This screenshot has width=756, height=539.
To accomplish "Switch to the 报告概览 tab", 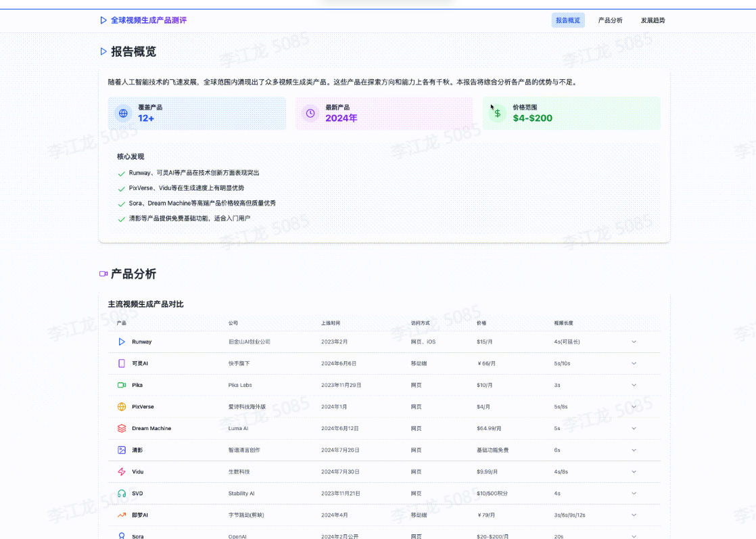I will pyautogui.click(x=568, y=20).
